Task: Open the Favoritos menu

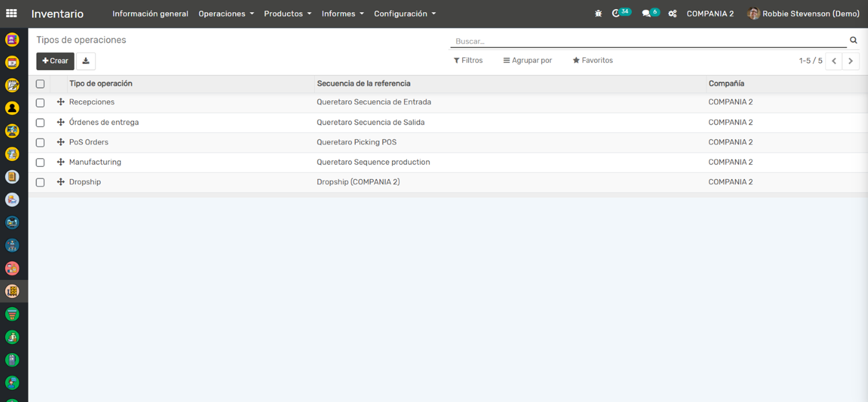Action: pos(592,61)
